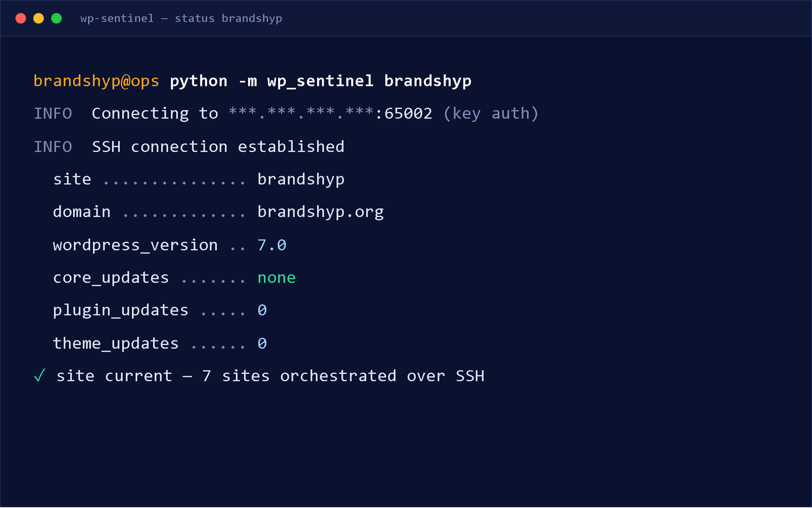Click the green checkmark in the summary line

[40, 376]
